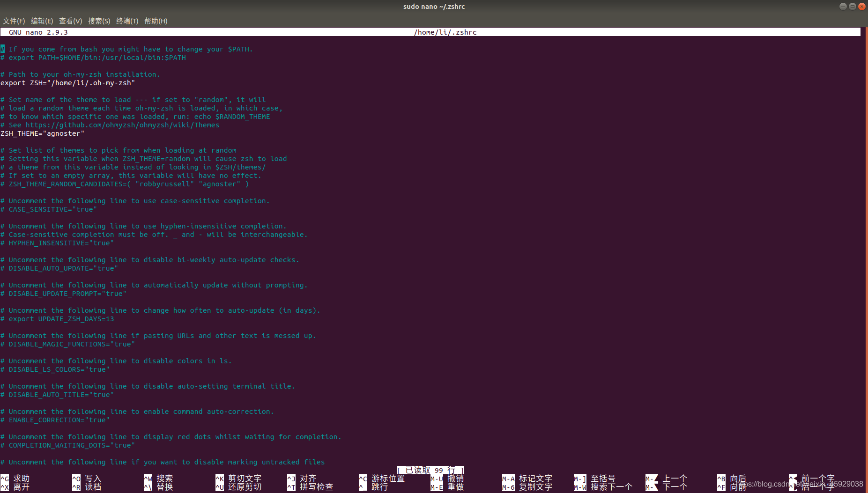Click the # DISABLE_UPDATE_PROMPT="true" line
Viewport: 868px width, 493px height.
64,294
